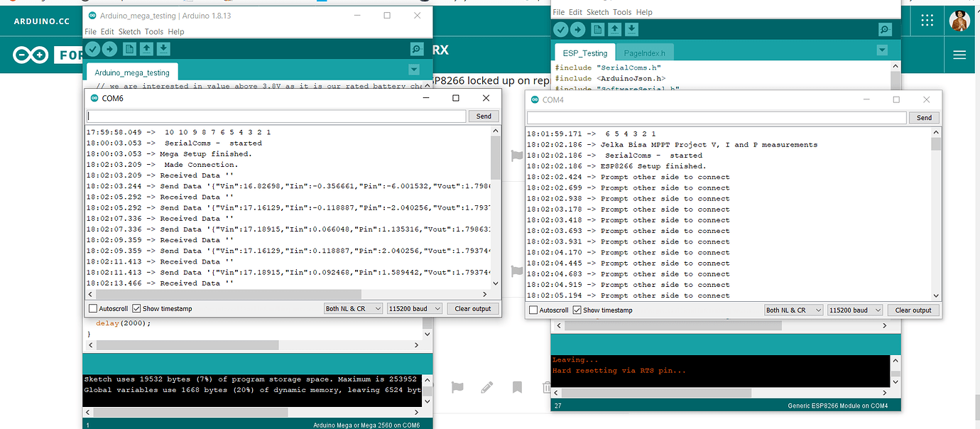Click Clear output in COM4 monitor
The width and height of the screenshot is (980, 429).
(913, 310)
